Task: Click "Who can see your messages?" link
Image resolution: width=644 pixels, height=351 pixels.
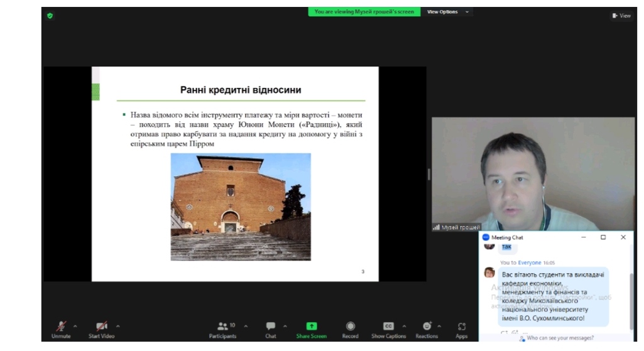Action: click(x=559, y=338)
